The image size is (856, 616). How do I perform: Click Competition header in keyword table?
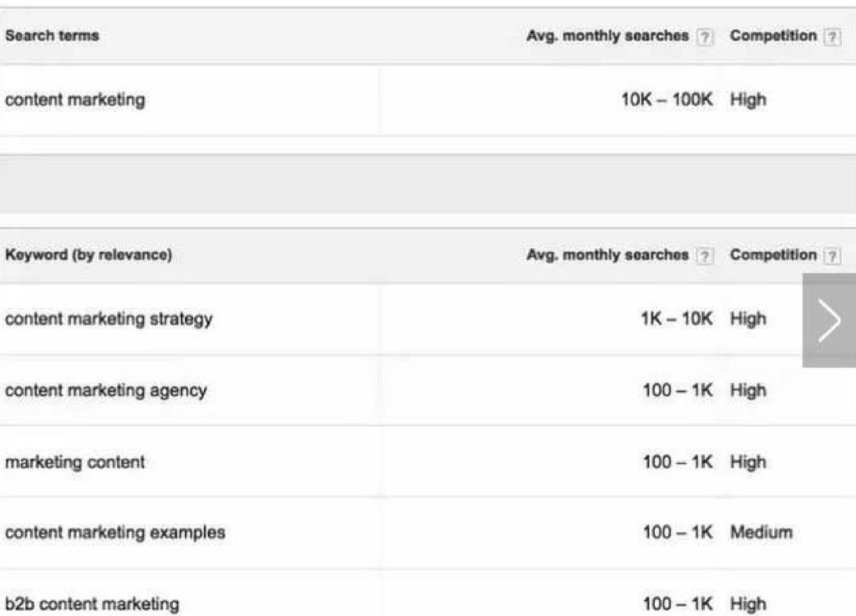[773, 255]
